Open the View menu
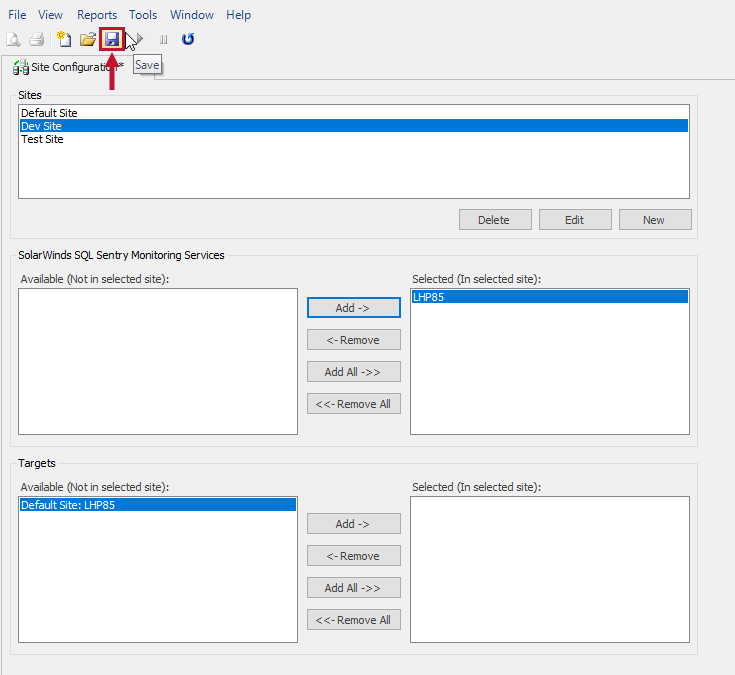The height and width of the screenshot is (675, 735). pyautogui.click(x=50, y=15)
